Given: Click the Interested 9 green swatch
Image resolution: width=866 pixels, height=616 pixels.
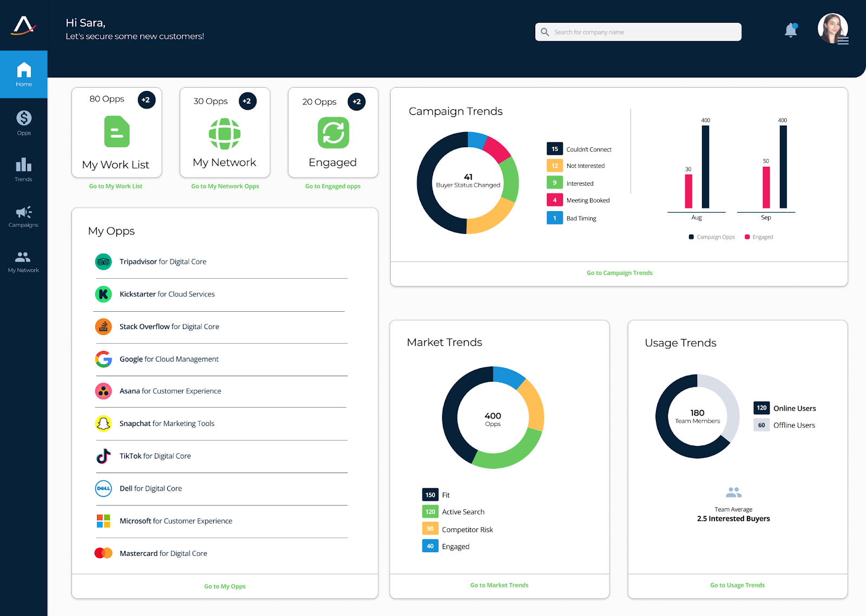Looking at the screenshot, I should 555,183.
